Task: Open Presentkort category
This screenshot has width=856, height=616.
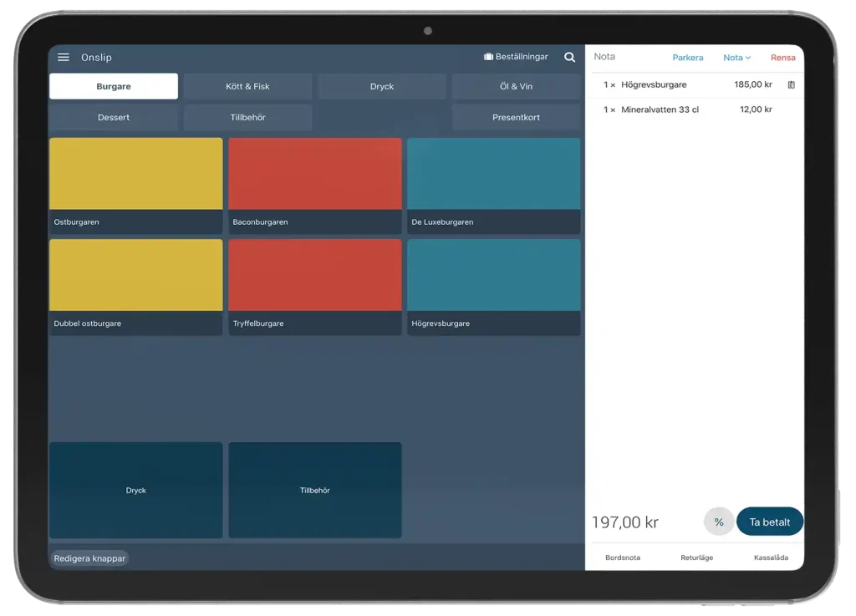Action: [516, 117]
